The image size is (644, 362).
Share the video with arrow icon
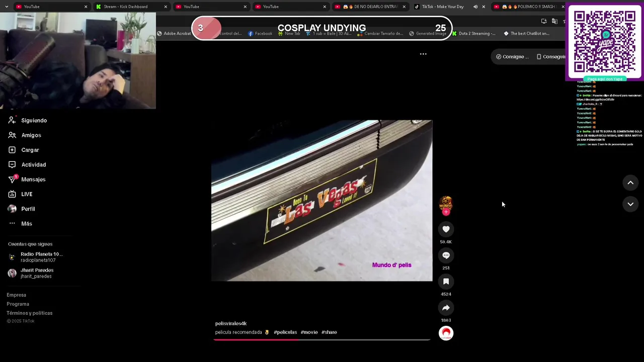446,308
